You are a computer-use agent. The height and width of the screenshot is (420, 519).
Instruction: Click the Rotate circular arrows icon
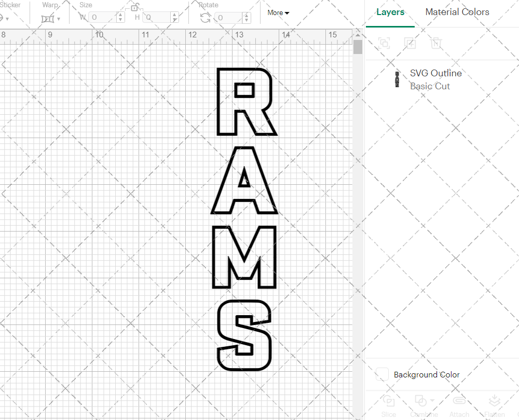coord(206,18)
